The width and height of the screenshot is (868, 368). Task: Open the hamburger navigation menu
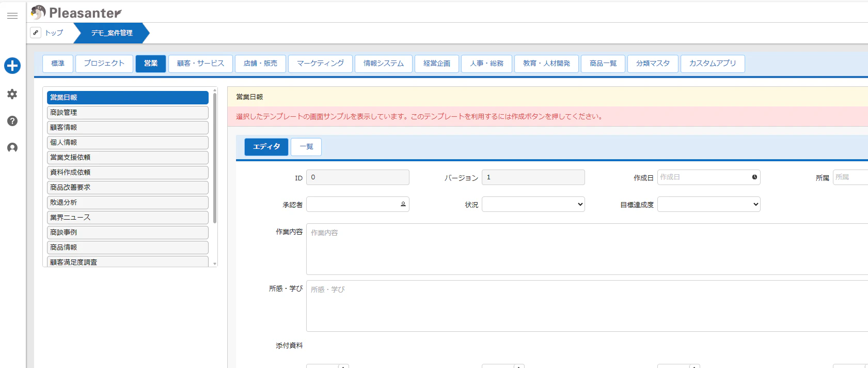pyautogui.click(x=12, y=16)
